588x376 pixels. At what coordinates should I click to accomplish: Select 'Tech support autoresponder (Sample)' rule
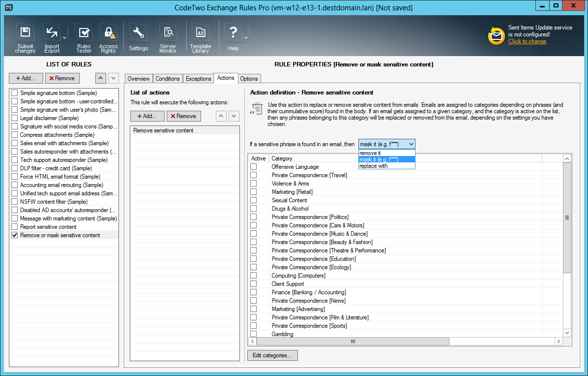click(64, 160)
